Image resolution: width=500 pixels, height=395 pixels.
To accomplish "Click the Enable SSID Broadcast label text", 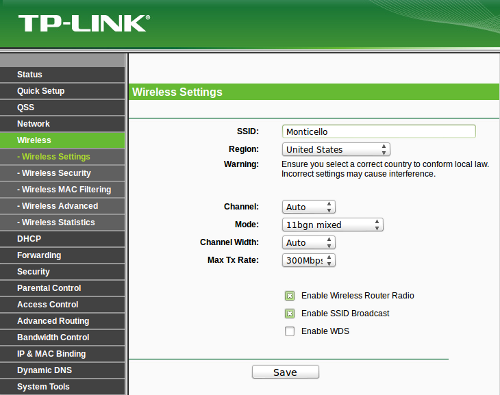I will [x=345, y=313].
